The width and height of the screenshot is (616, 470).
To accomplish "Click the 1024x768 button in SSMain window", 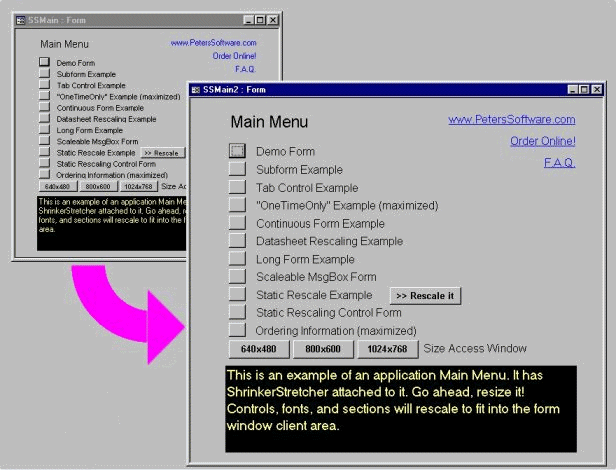I will point(138,187).
